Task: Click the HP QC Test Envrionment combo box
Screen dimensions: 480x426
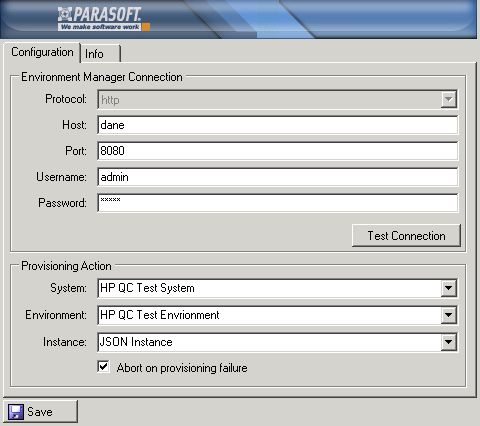Action: (278, 315)
